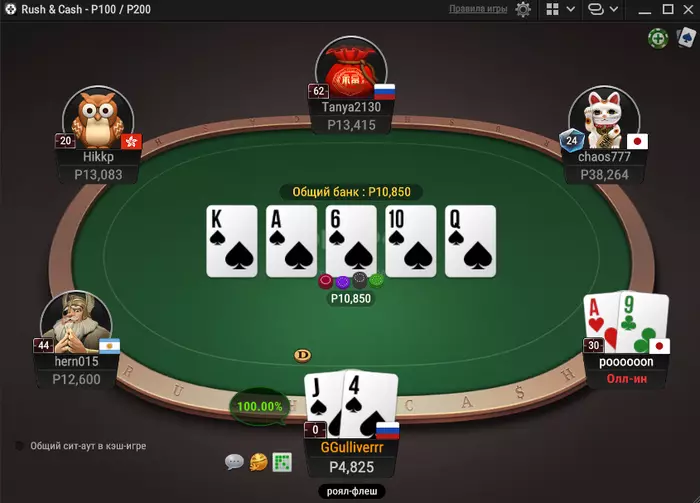Viewport: 700px width, 503px height.
Task: Open the cards icon at top right
Action: (686, 37)
